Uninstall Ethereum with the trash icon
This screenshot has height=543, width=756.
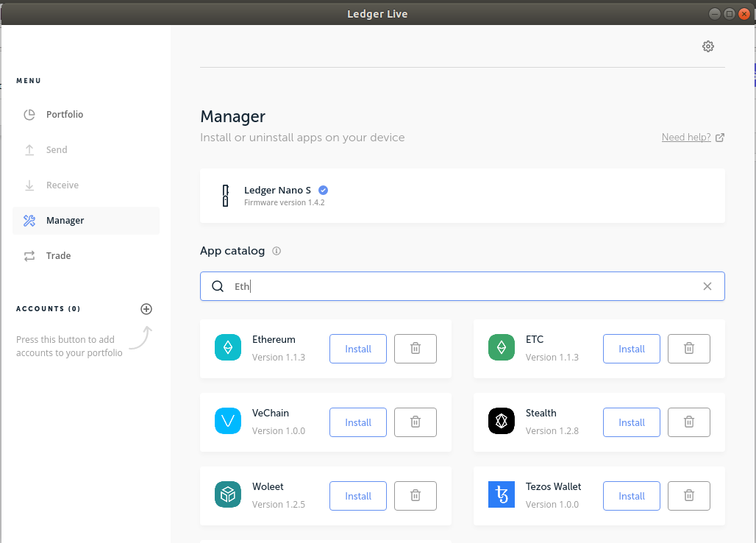point(415,349)
